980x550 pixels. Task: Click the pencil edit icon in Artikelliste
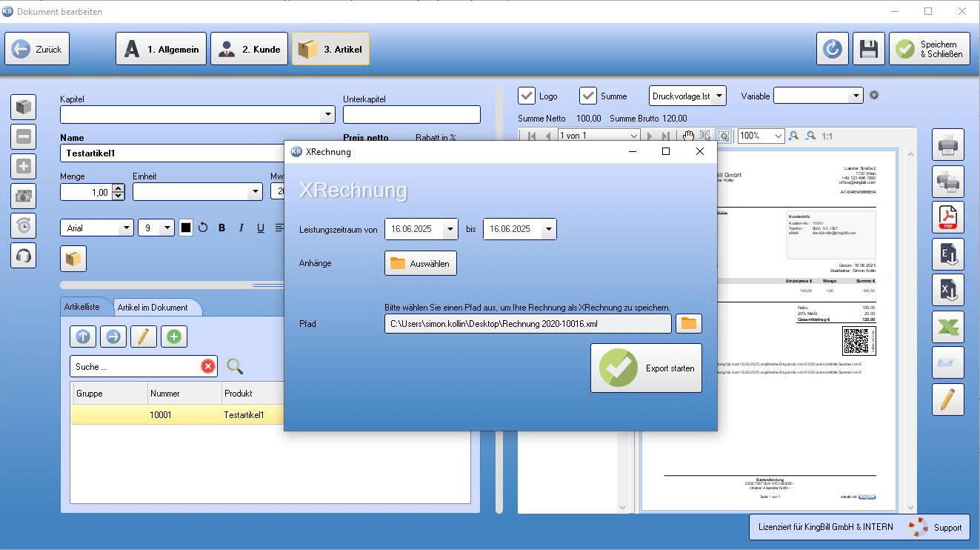144,337
